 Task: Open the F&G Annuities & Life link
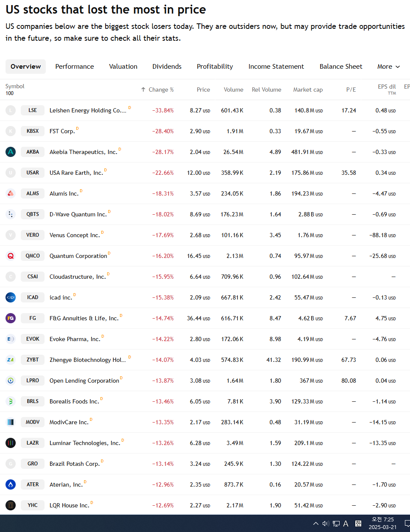84,318
